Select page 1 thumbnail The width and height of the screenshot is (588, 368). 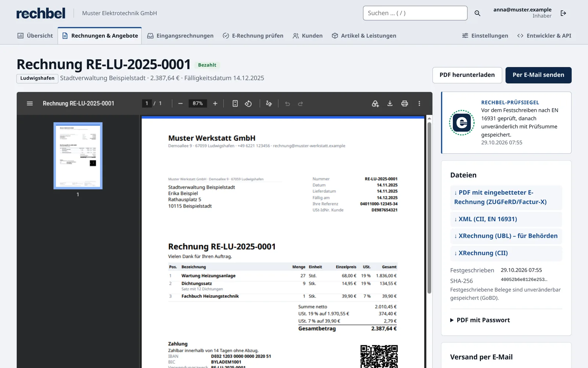(x=78, y=156)
